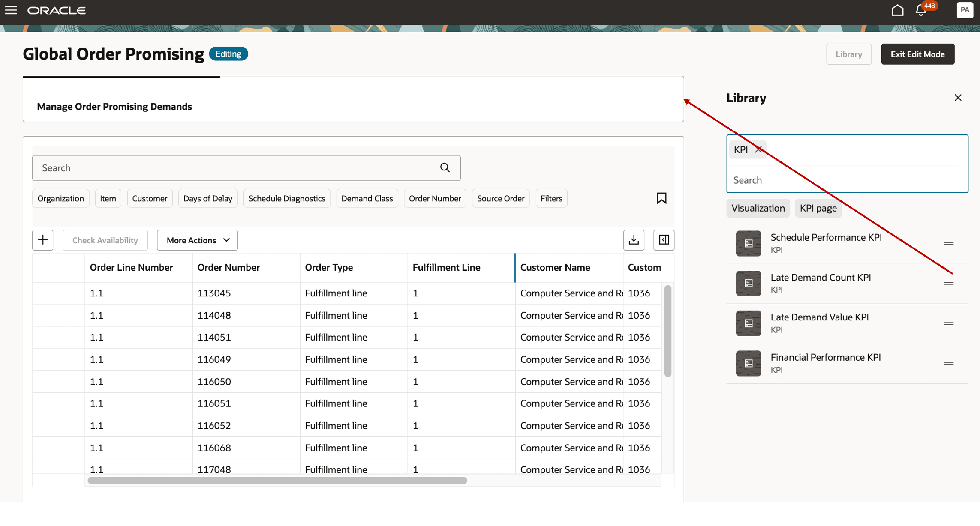
Task: Select order number 113045 cell
Action: pyautogui.click(x=247, y=293)
